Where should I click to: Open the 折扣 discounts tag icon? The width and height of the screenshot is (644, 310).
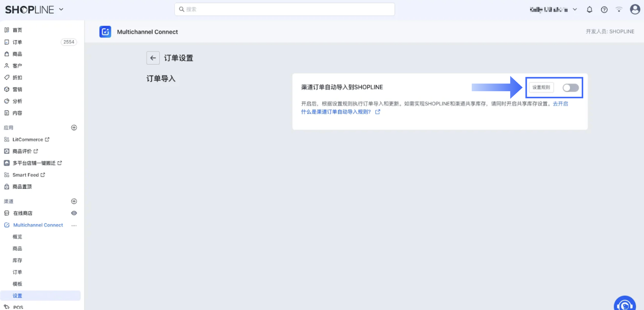point(7,77)
